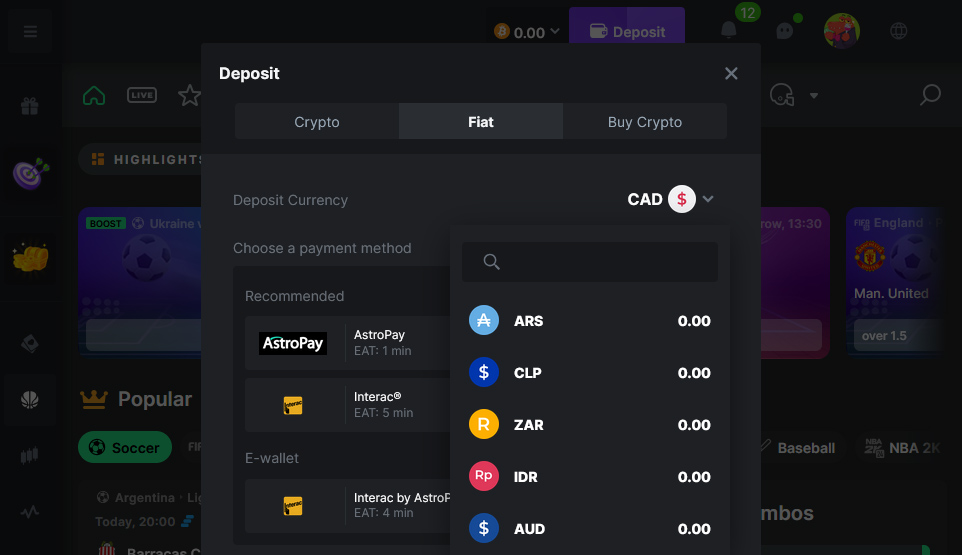Open the user avatar profile
962x555 pixels.
click(842, 31)
